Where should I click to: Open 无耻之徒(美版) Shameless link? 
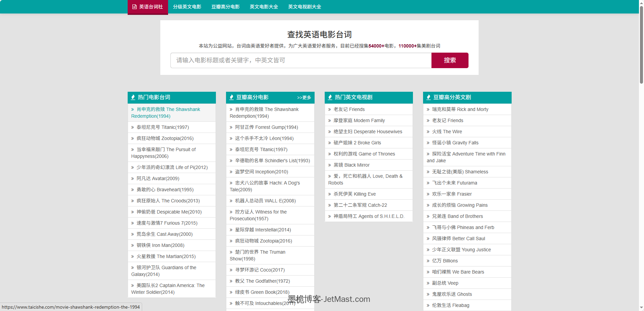pyautogui.click(x=460, y=172)
